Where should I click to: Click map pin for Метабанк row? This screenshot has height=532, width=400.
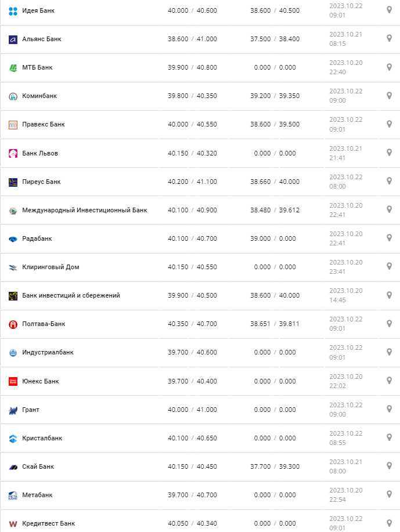click(390, 494)
